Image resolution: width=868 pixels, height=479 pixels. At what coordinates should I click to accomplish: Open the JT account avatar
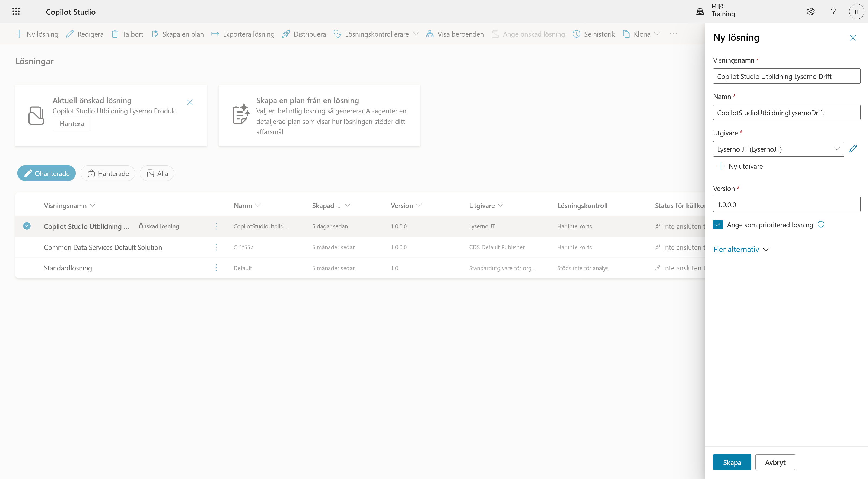pyautogui.click(x=856, y=12)
